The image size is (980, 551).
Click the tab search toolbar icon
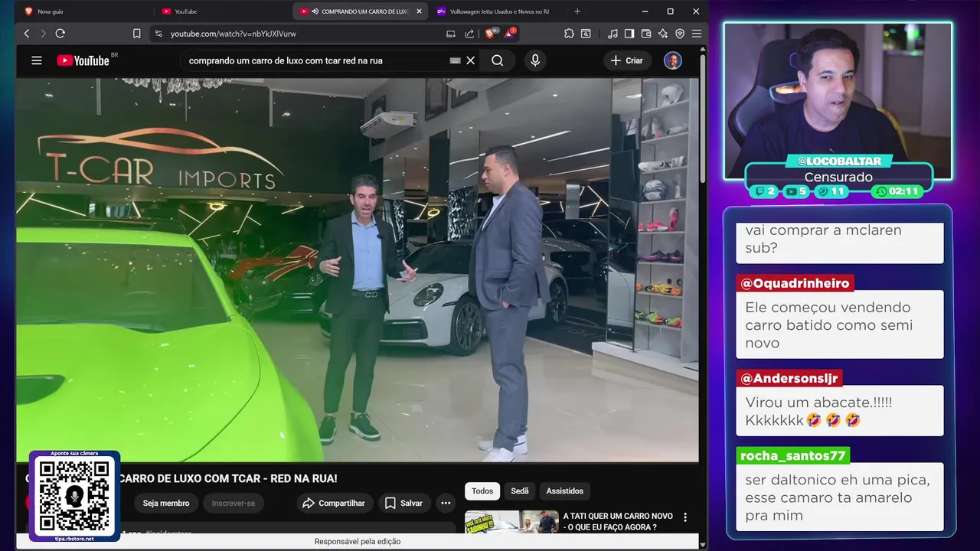[x=586, y=34]
